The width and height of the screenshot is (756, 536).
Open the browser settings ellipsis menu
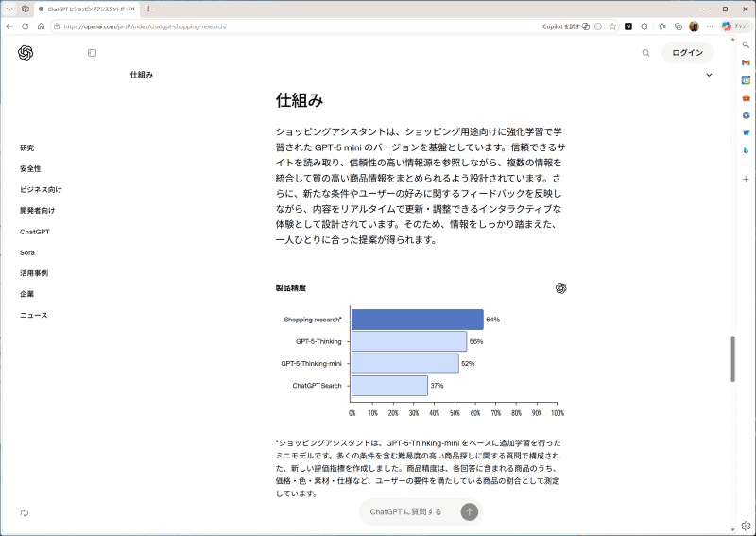pos(710,26)
